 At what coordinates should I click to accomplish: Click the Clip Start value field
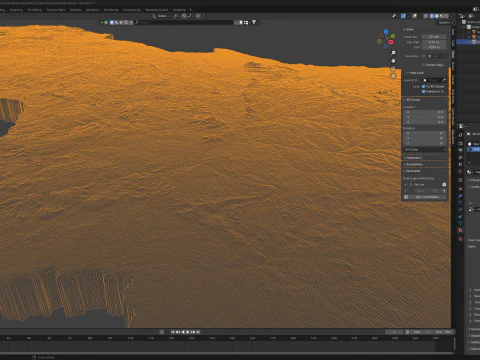pyautogui.click(x=434, y=42)
